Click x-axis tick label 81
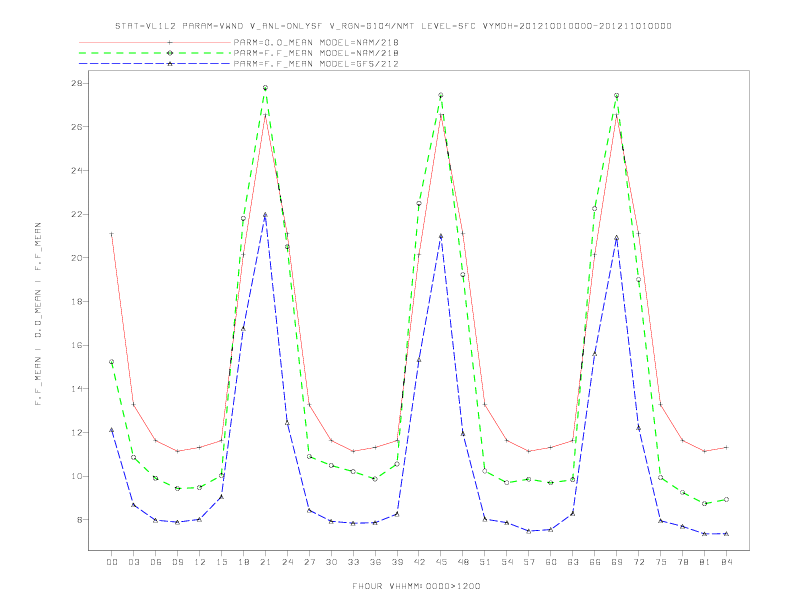 point(705,562)
